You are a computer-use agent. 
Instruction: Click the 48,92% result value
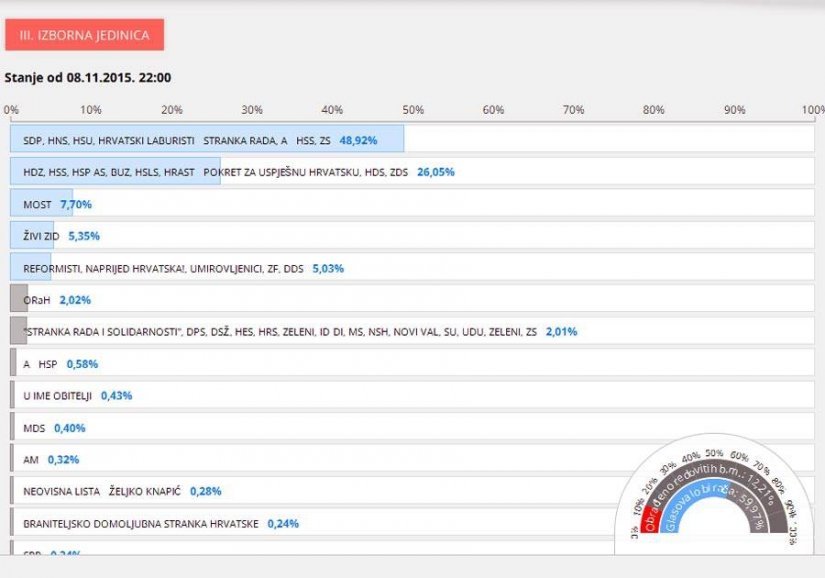pos(358,140)
